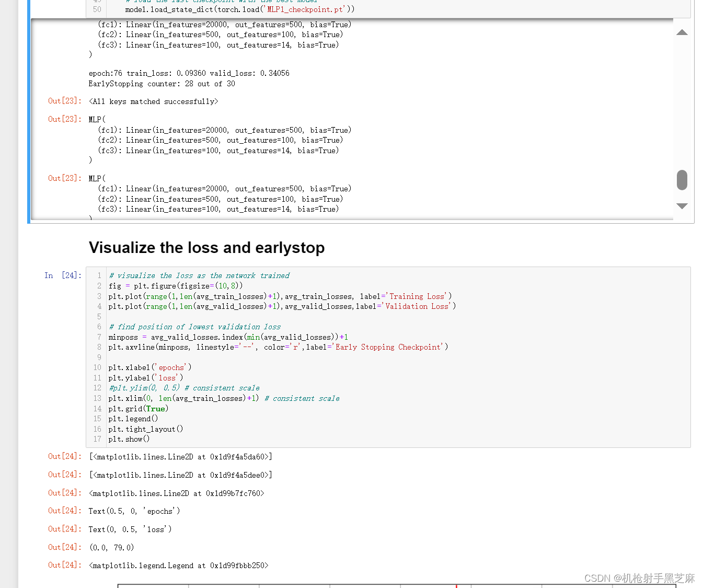Click the commented plt.ylim line
Screen dimensions: 703x588
(184, 388)
